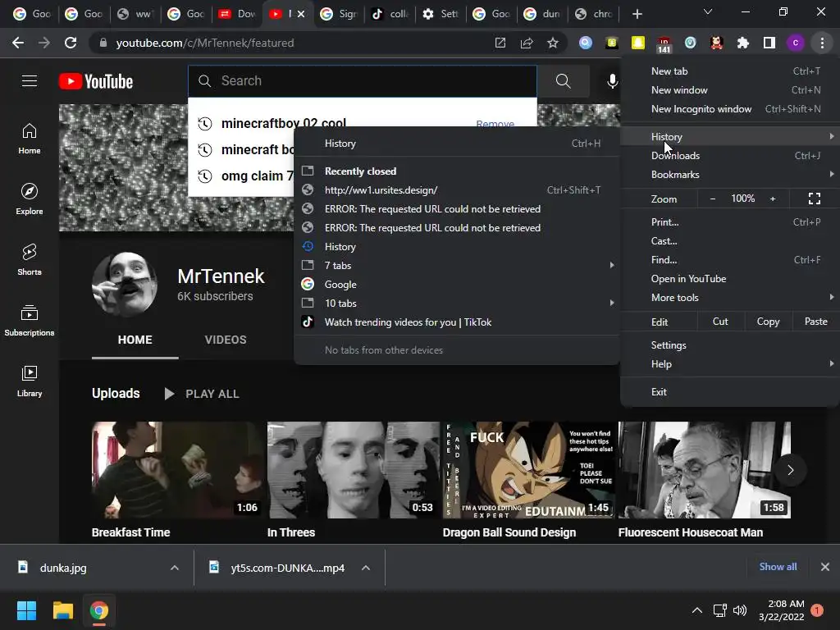The height and width of the screenshot is (630, 840).
Task: Go to Home in YouTube sidebar
Action: [30, 139]
